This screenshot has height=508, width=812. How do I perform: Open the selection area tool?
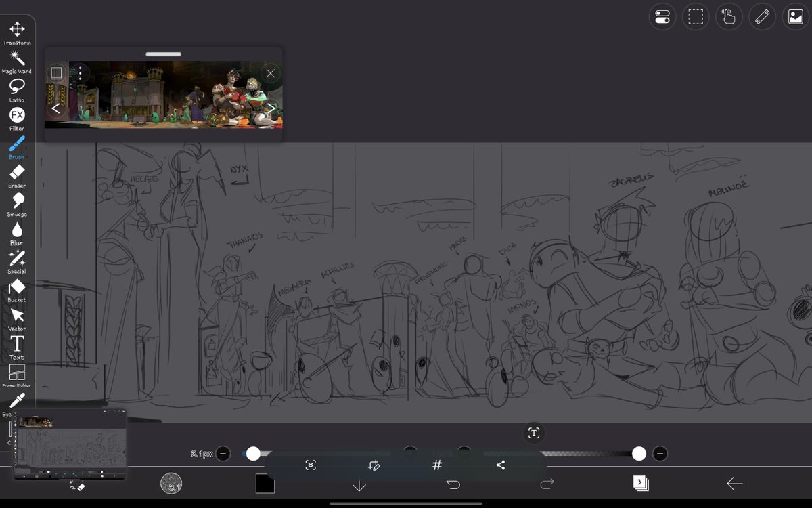(696, 17)
